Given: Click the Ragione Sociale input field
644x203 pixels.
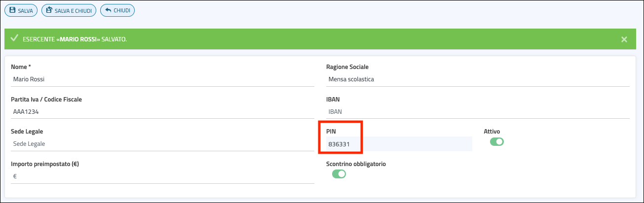Looking at the screenshot, I should (477, 79).
